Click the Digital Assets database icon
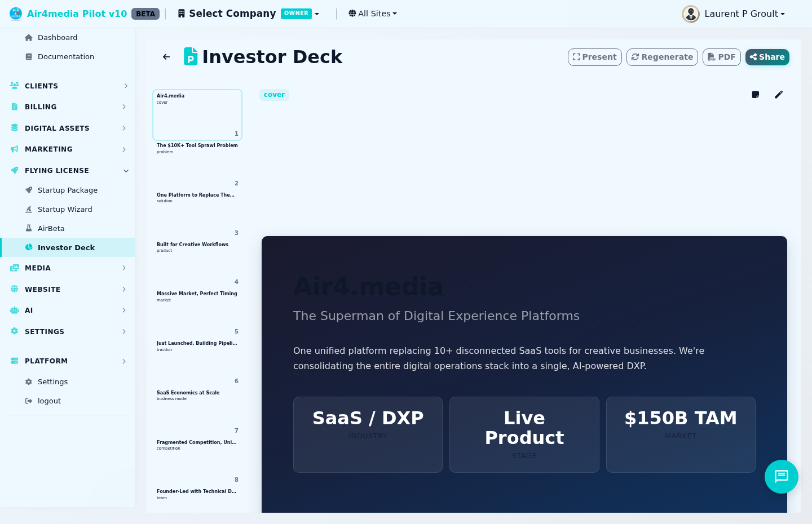The image size is (812, 524). click(14, 128)
